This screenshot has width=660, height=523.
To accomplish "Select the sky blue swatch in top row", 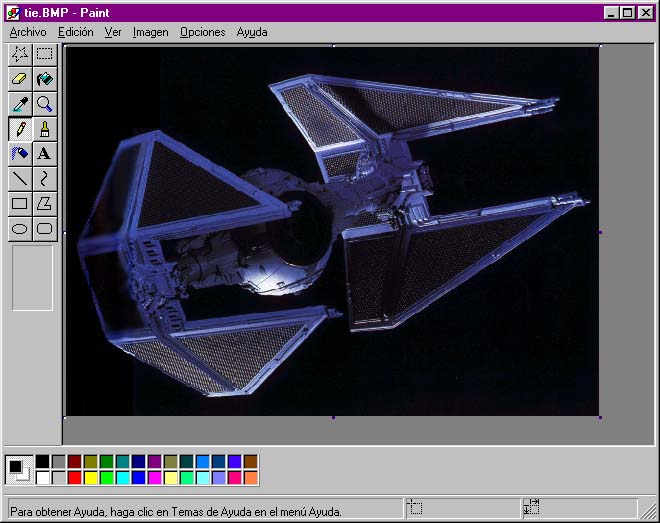I will 202,462.
